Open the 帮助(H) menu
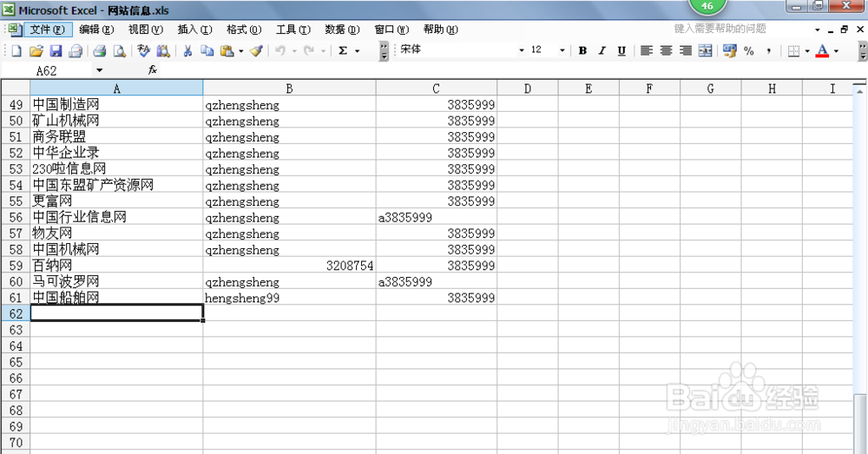868x454 pixels. [x=441, y=30]
